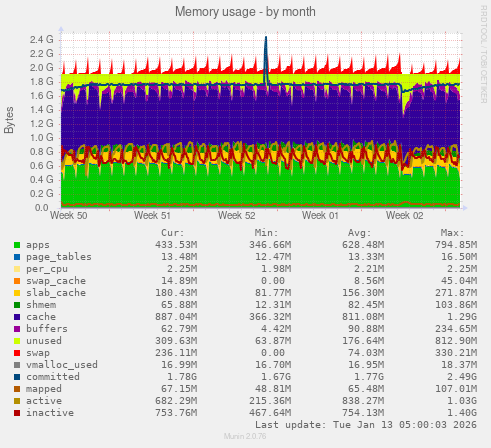Click the 'Munin 2.0.76' footer text

tap(245, 436)
